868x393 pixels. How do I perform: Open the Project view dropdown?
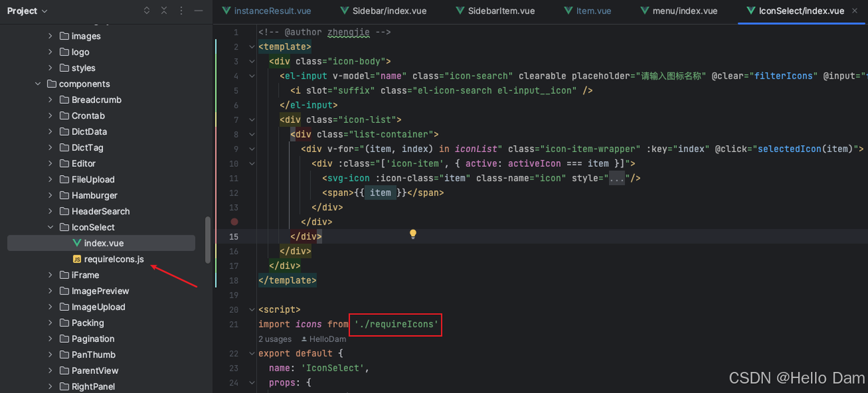[27, 11]
